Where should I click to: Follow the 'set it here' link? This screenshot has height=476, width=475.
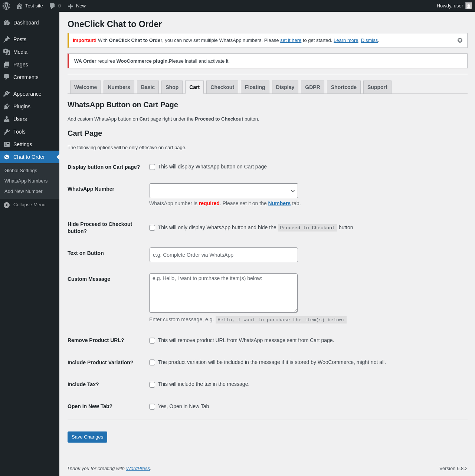click(291, 40)
